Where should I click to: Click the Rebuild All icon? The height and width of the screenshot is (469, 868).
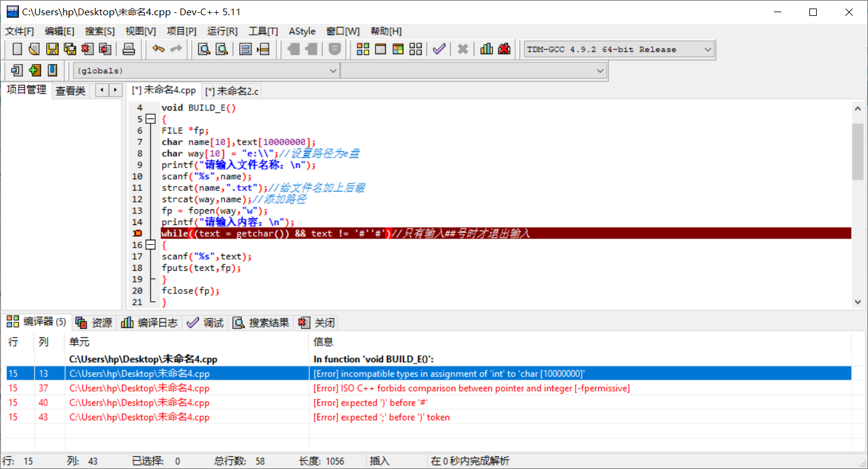(x=416, y=49)
